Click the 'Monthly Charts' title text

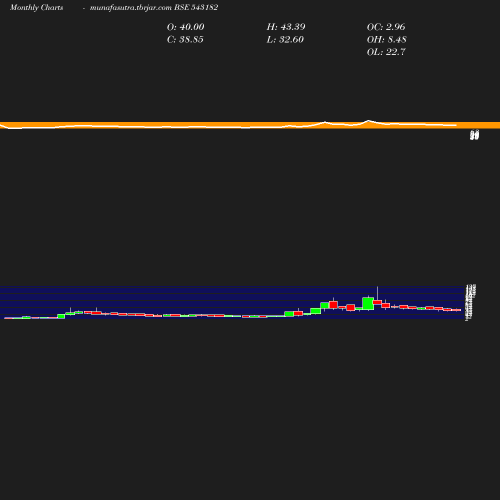click(x=36, y=7)
